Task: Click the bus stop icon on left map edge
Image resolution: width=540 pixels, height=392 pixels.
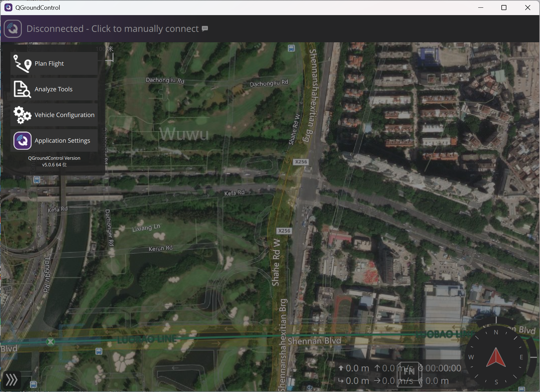Action: [37, 180]
